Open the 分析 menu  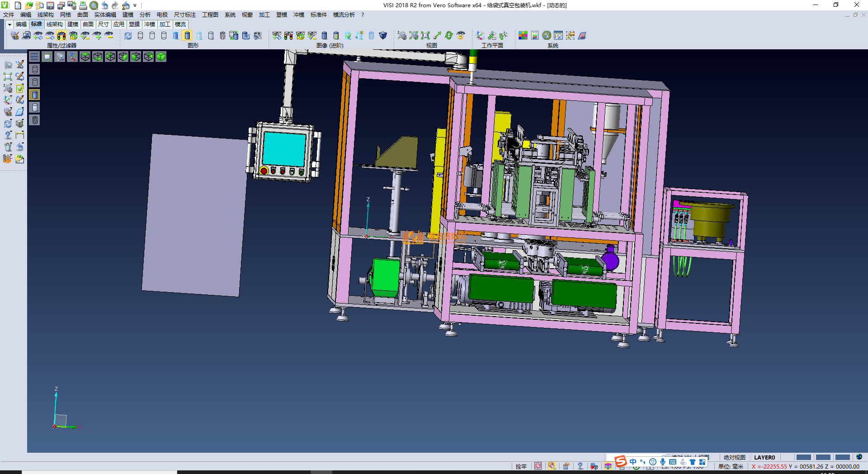click(145, 15)
